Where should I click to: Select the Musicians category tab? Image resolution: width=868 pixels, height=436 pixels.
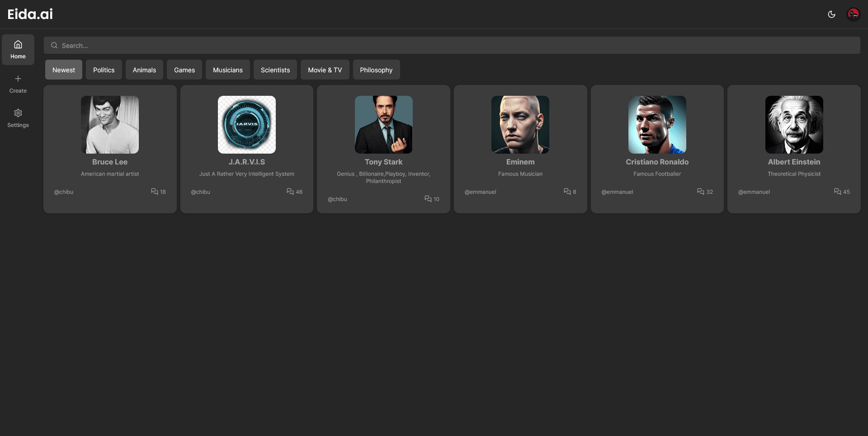[x=228, y=70]
